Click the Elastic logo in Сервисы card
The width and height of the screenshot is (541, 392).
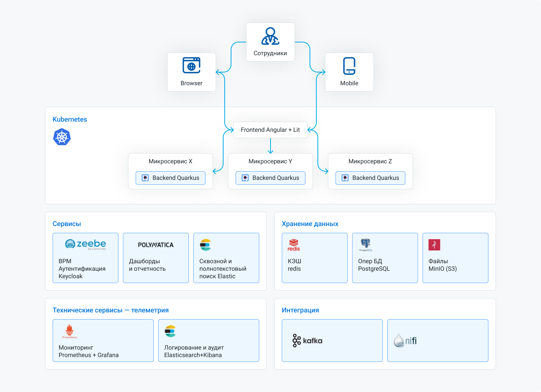(205, 245)
